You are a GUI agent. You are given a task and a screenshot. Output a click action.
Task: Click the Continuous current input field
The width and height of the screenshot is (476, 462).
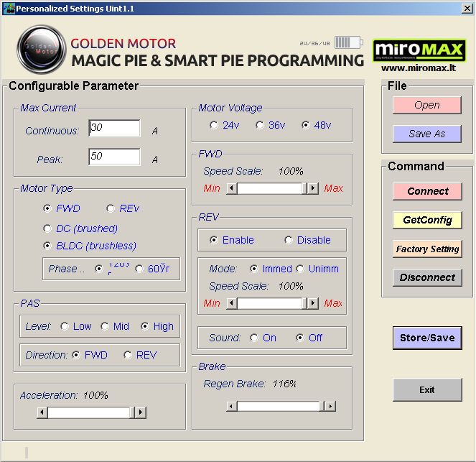[115, 128]
